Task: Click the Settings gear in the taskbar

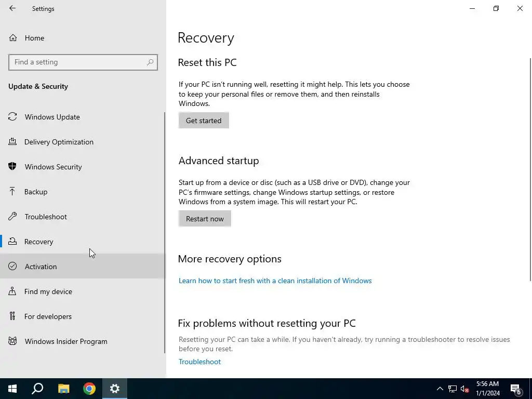Action: click(115, 389)
